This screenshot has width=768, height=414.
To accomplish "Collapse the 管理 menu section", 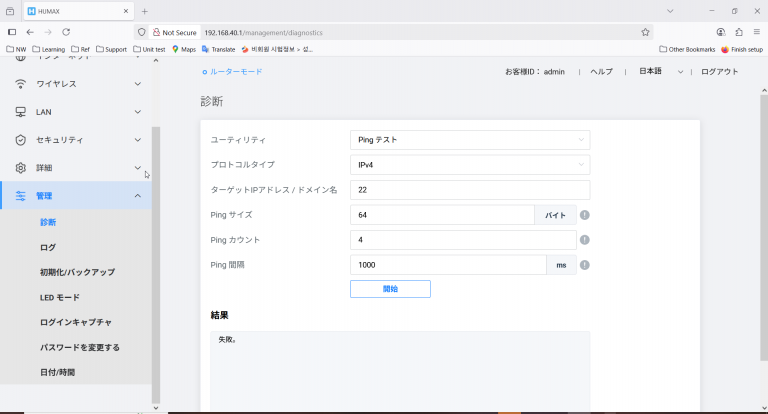I will [x=138, y=195].
